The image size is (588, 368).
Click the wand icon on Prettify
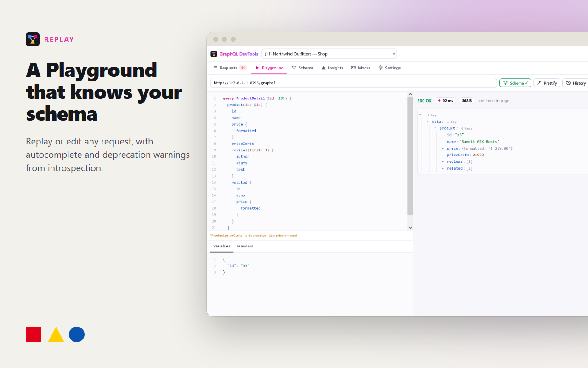coord(539,83)
